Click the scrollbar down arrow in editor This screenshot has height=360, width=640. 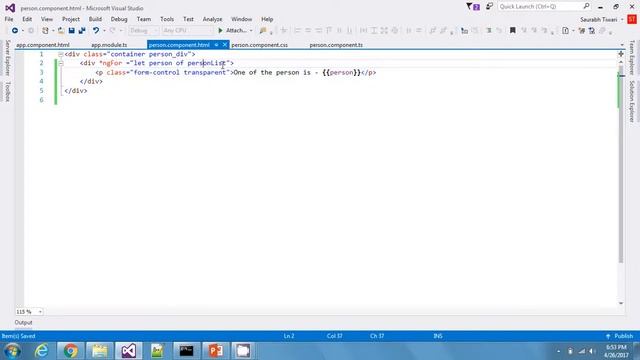click(621, 303)
